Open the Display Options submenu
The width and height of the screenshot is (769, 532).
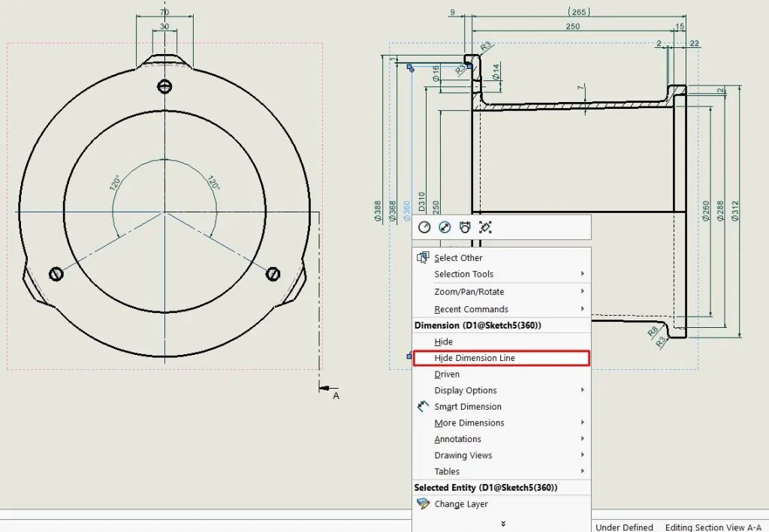[502, 390]
